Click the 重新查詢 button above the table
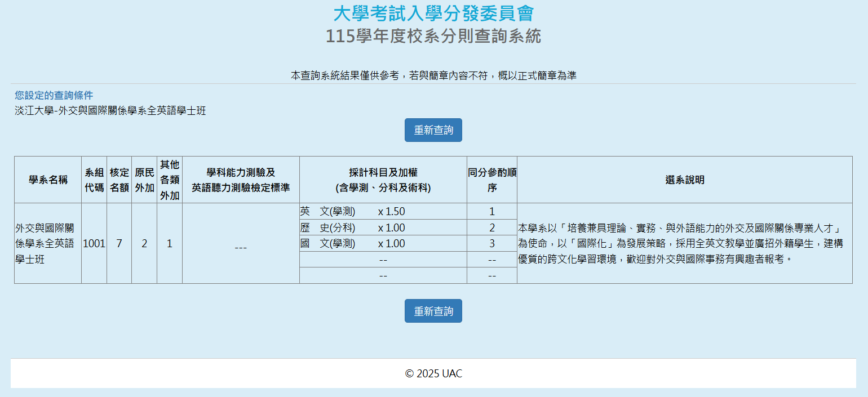Viewport: 868px width, 397px height. pyautogui.click(x=433, y=130)
